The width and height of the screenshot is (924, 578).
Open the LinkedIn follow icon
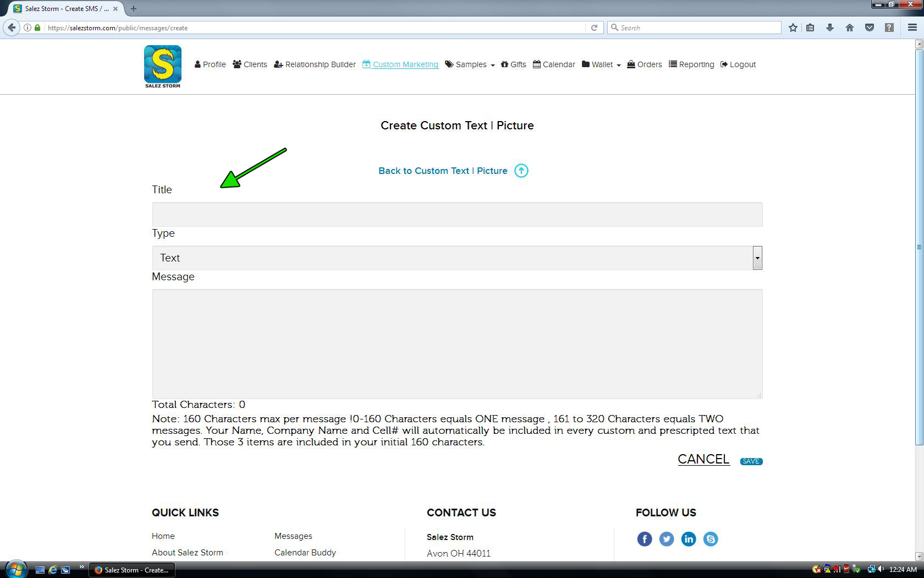pyautogui.click(x=688, y=539)
